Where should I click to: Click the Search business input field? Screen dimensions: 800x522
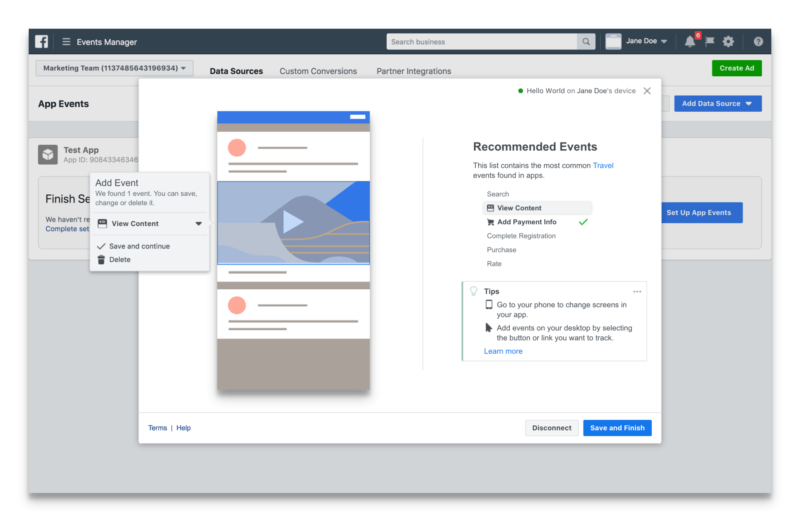482,41
